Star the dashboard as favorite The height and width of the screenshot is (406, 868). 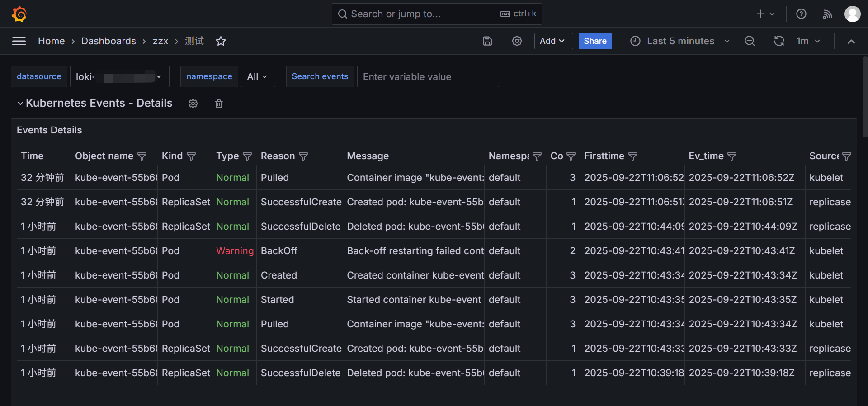point(221,41)
